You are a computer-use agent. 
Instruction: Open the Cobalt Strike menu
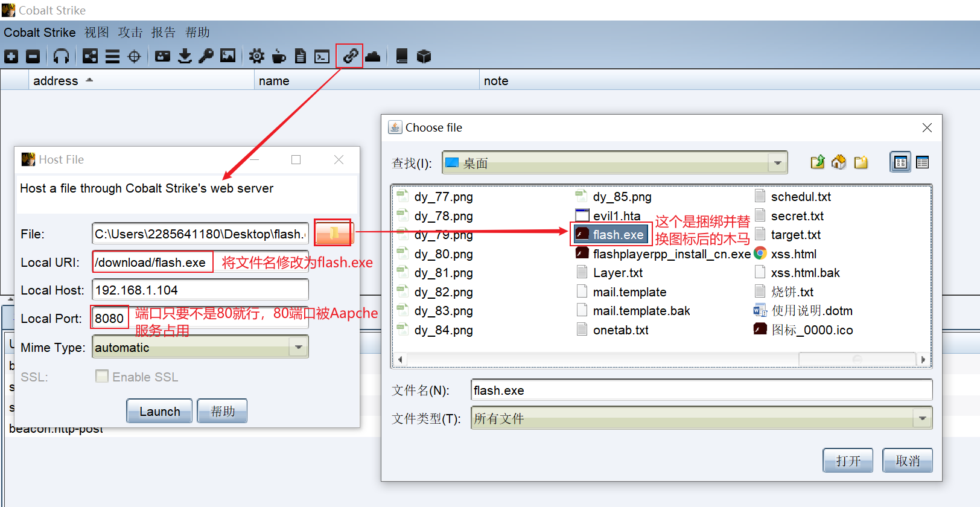(x=40, y=33)
